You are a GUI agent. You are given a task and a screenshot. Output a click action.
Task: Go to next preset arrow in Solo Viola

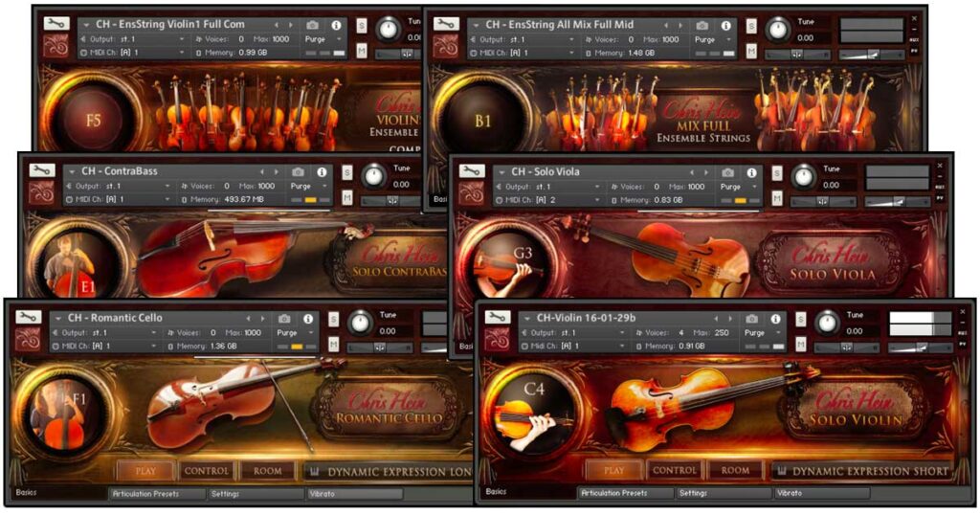coord(706,172)
